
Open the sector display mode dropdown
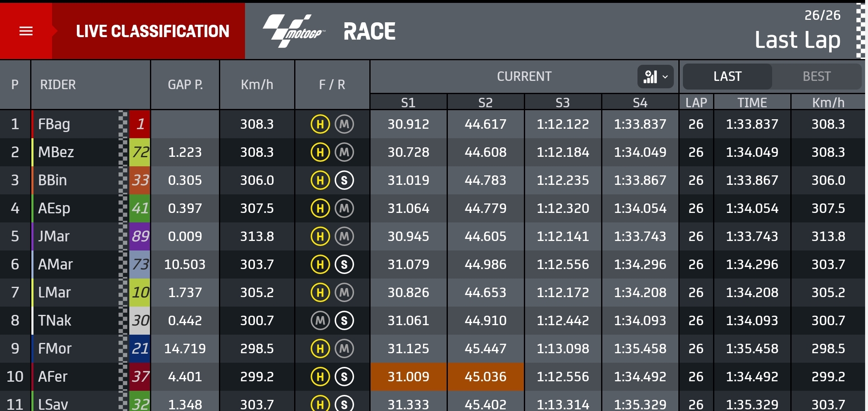(655, 76)
